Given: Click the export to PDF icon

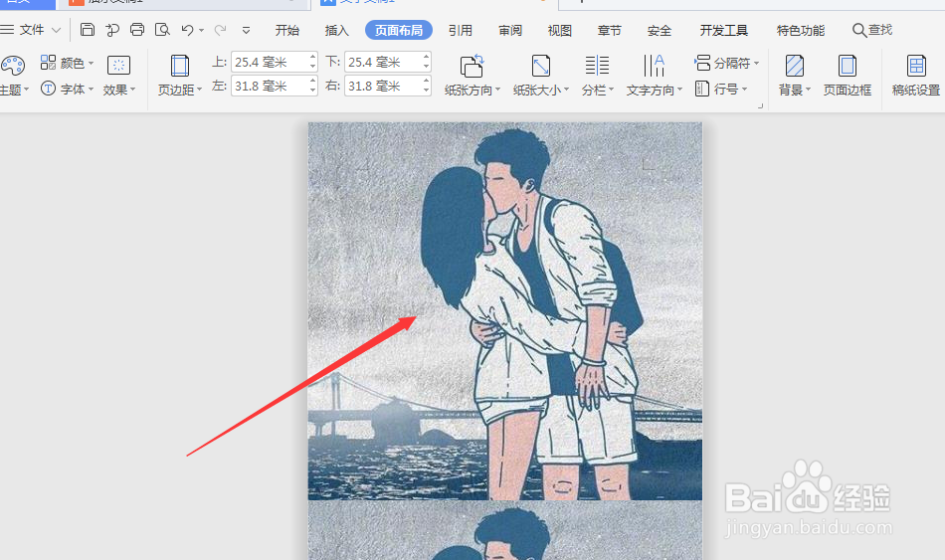Looking at the screenshot, I should click(112, 30).
